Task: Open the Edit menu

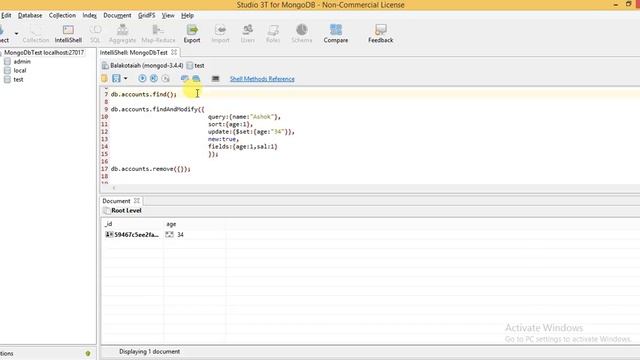Action: [x=6, y=16]
